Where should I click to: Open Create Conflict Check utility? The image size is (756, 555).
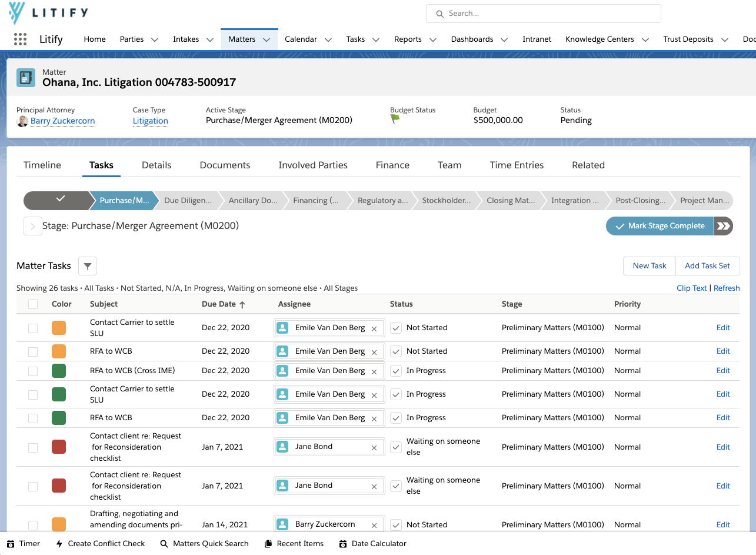click(100, 544)
